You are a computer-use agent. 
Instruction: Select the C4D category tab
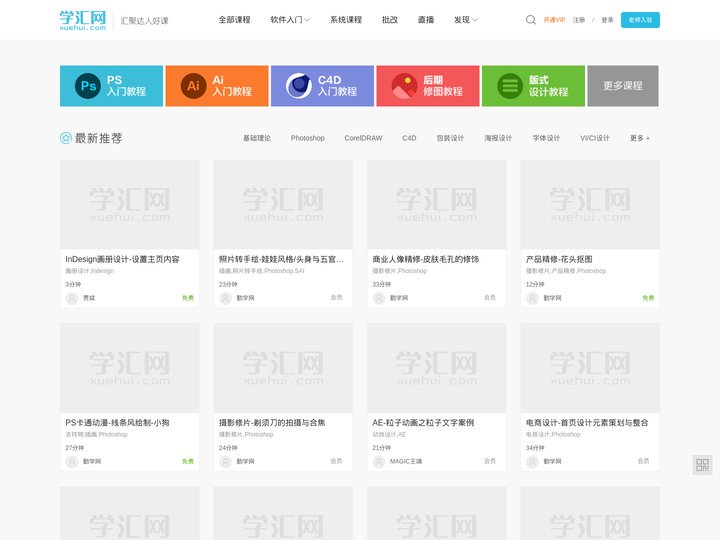coord(409,138)
